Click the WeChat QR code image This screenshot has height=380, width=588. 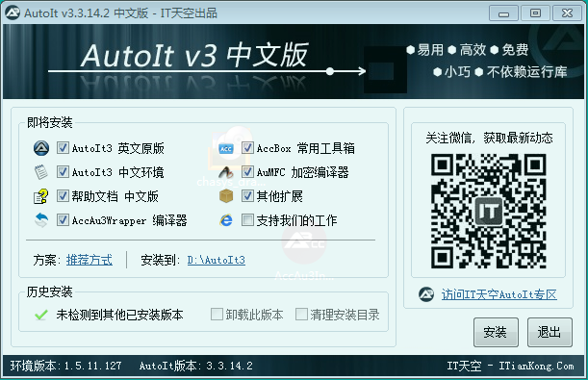488,211
